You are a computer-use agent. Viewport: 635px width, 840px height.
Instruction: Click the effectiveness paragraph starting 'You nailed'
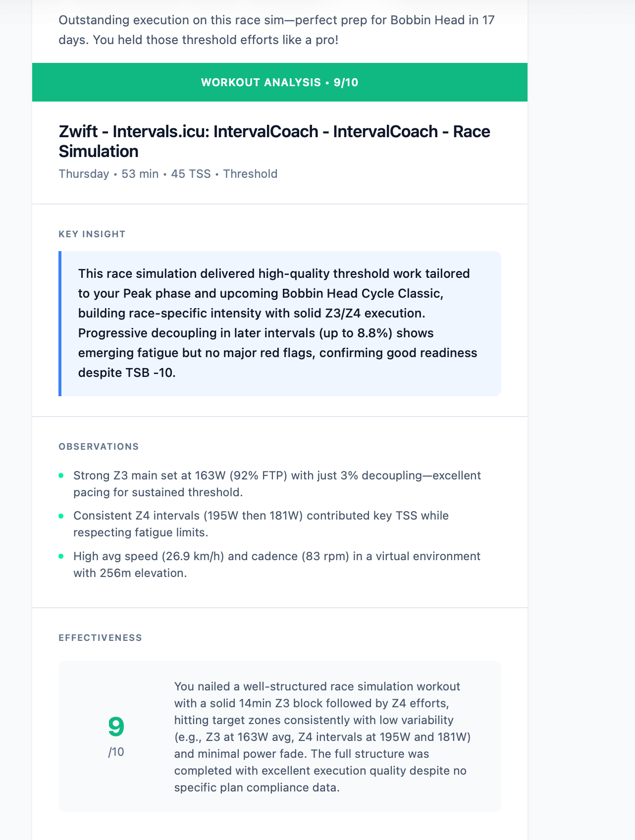pyautogui.click(x=322, y=737)
